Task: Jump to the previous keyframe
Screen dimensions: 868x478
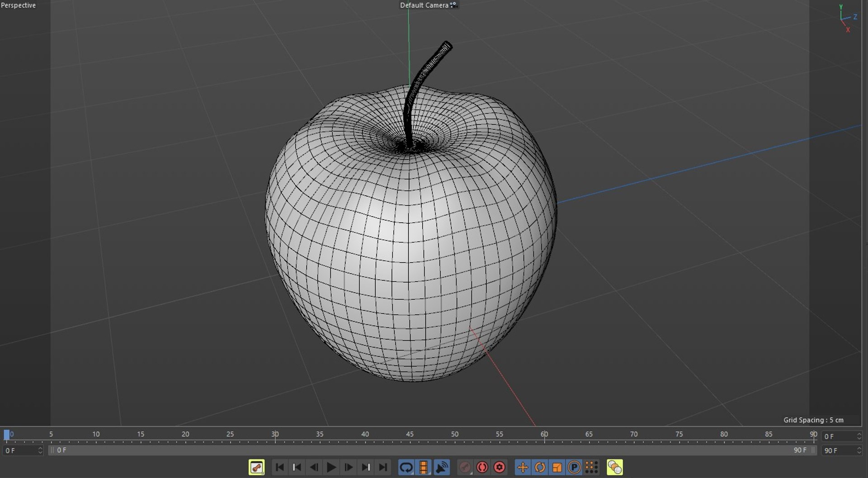Action: (x=297, y=467)
